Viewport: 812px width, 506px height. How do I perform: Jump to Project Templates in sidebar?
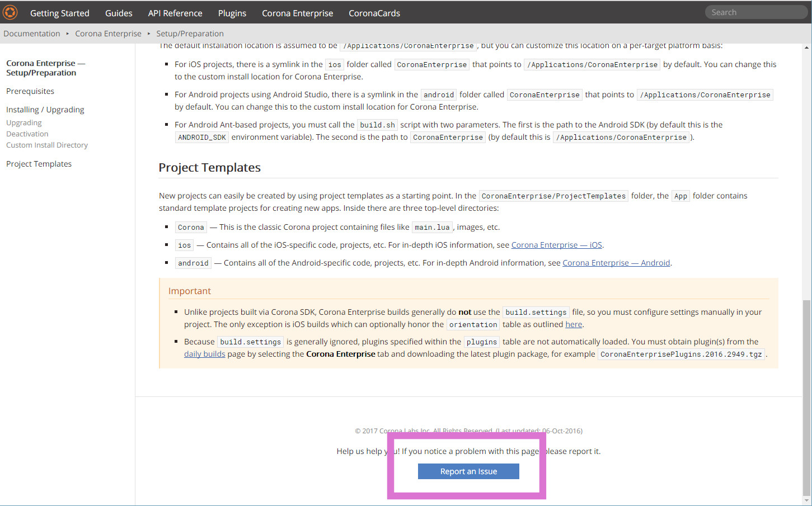(x=39, y=164)
